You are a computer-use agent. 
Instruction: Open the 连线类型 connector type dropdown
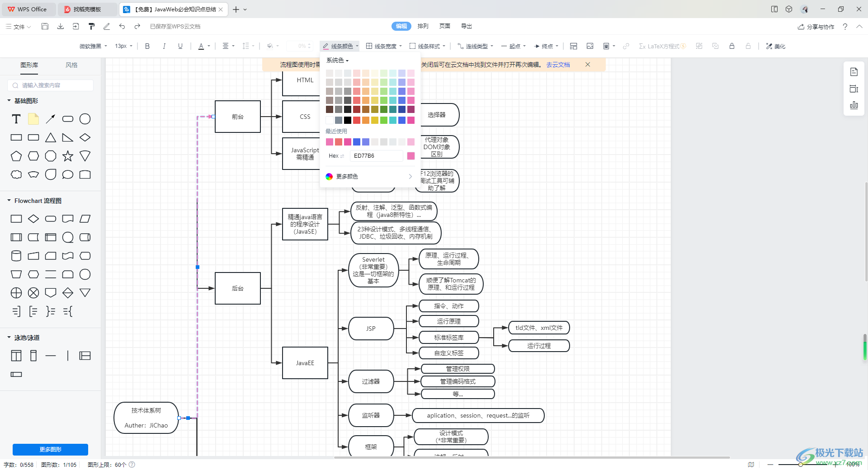pos(475,46)
